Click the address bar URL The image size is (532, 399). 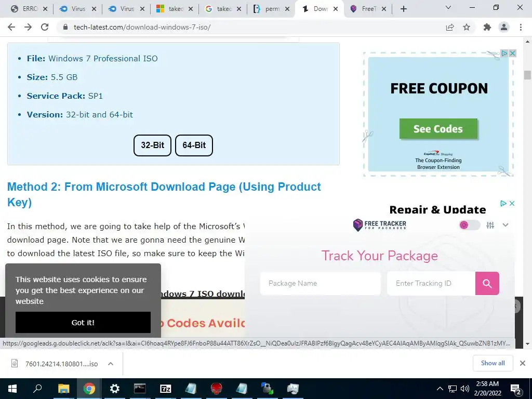pos(142,27)
